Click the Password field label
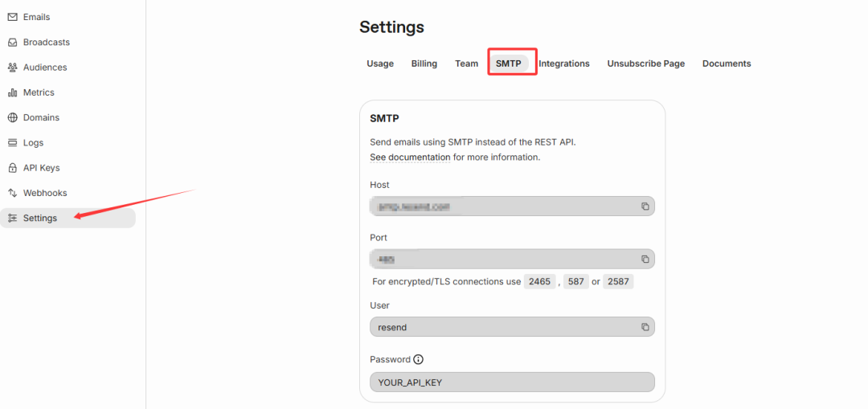Viewport: 868px width, 409px height. click(x=391, y=360)
